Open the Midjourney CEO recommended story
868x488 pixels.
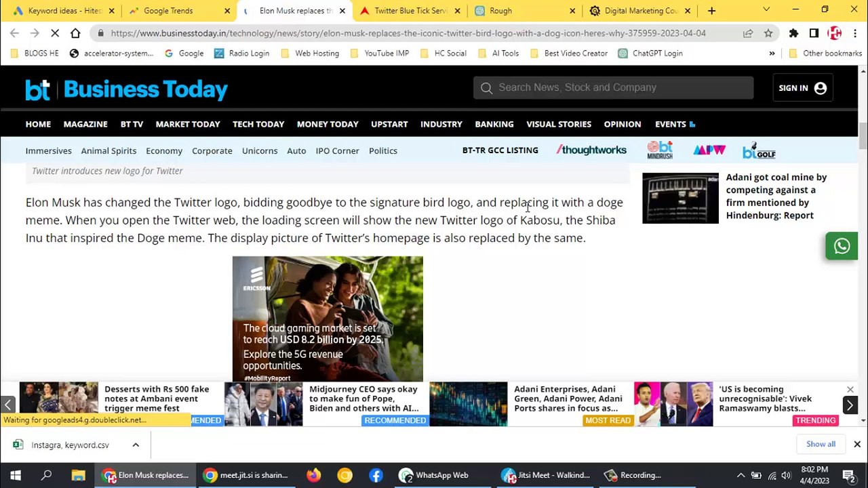tap(364, 399)
